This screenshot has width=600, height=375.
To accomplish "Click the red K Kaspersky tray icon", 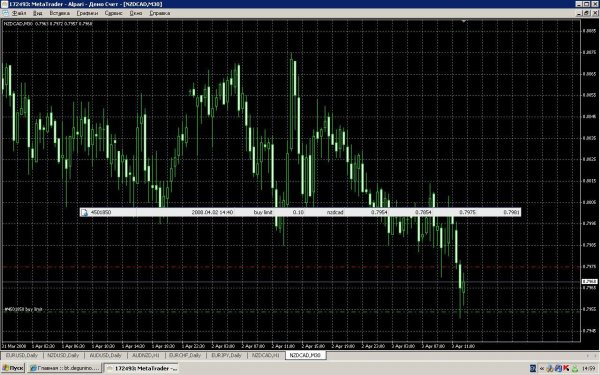I will (566, 368).
